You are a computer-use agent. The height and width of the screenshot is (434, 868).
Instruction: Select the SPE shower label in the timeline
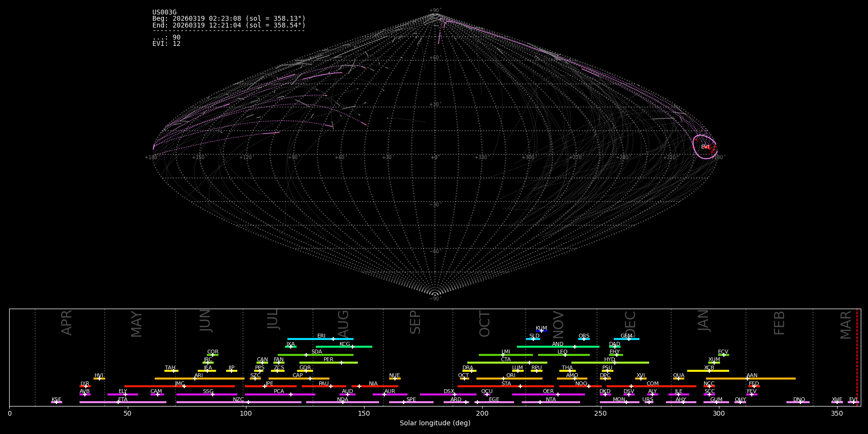point(411,400)
